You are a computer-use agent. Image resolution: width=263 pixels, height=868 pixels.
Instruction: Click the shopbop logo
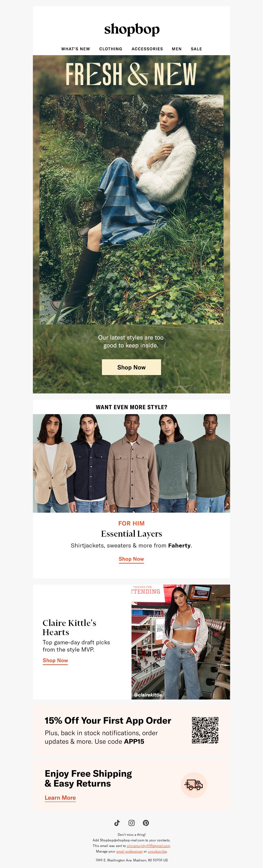point(131,29)
